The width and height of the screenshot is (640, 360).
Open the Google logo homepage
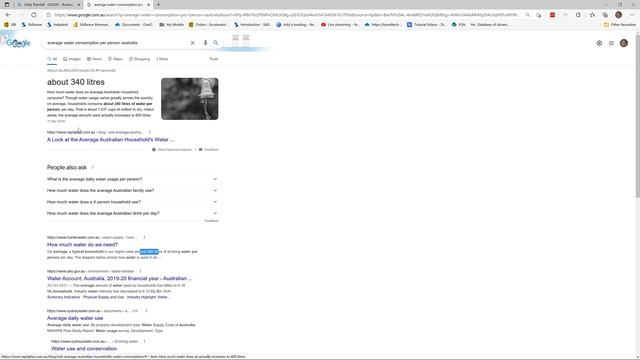tap(18, 42)
